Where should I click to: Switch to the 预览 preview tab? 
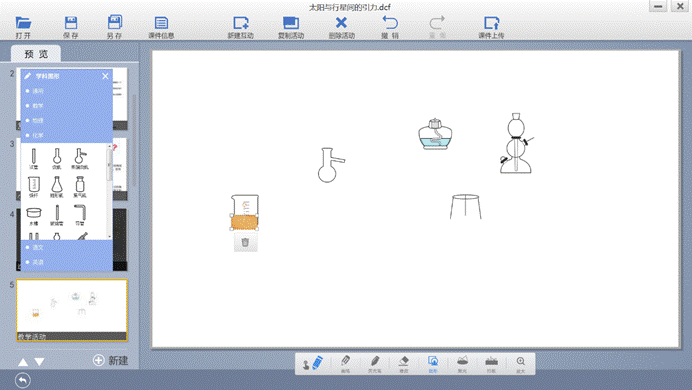pos(36,54)
